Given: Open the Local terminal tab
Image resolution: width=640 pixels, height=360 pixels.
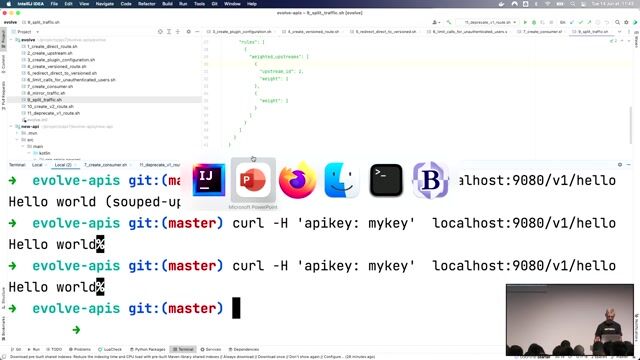Looking at the screenshot, I should tap(37, 165).
